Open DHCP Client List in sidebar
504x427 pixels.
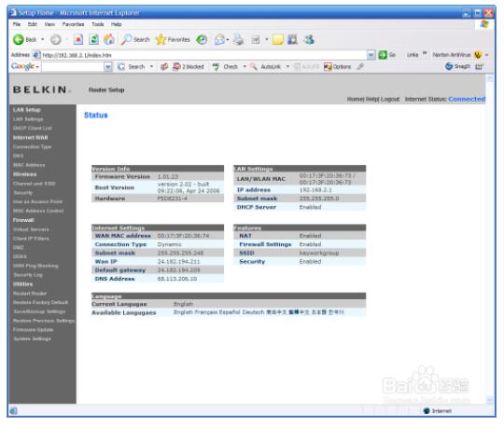pyautogui.click(x=32, y=128)
